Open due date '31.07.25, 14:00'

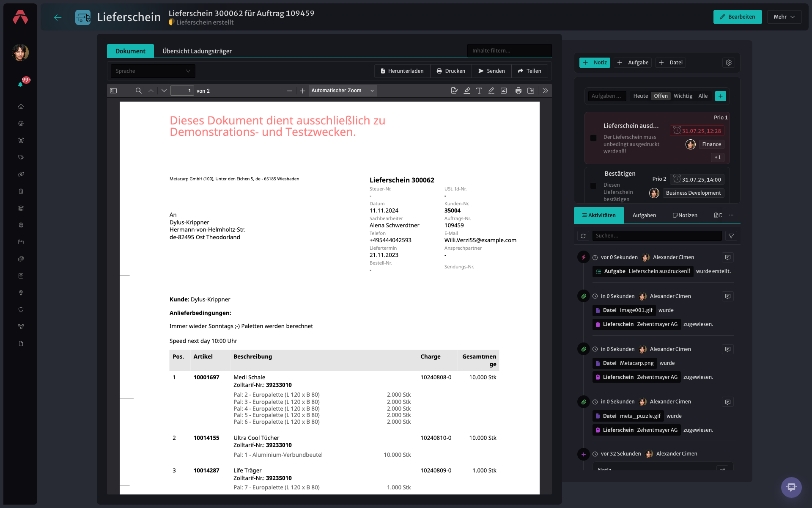point(697,179)
